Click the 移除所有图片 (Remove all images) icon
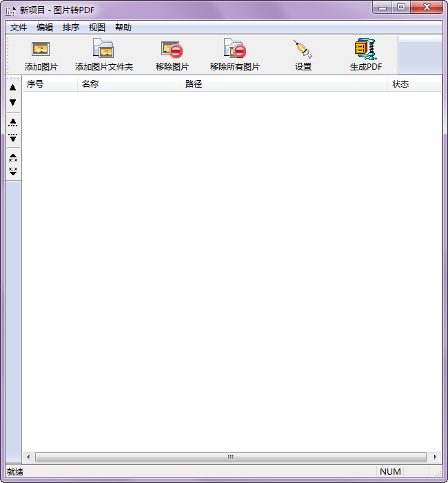The width and height of the screenshot is (448, 483). click(234, 48)
